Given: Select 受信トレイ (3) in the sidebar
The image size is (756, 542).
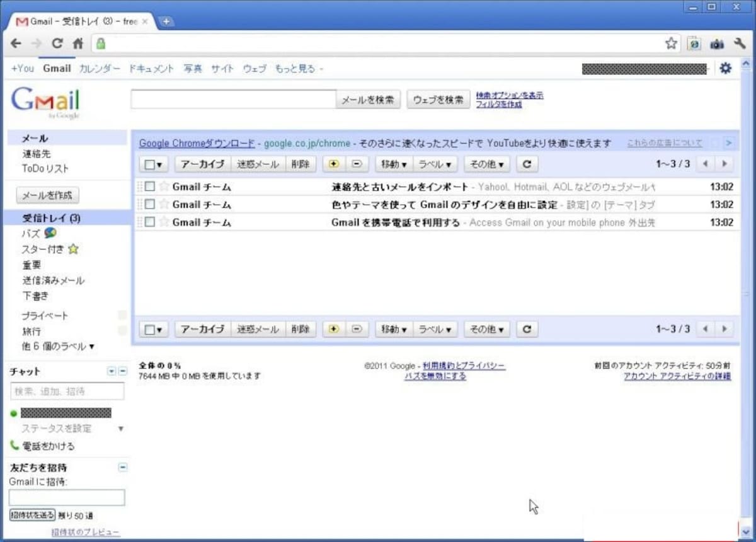Looking at the screenshot, I should pyautogui.click(x=51, y=218).
